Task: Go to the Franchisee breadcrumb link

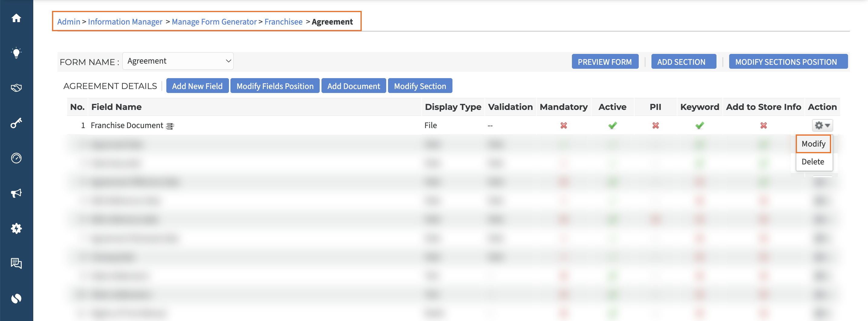Action: click(283, 22)
